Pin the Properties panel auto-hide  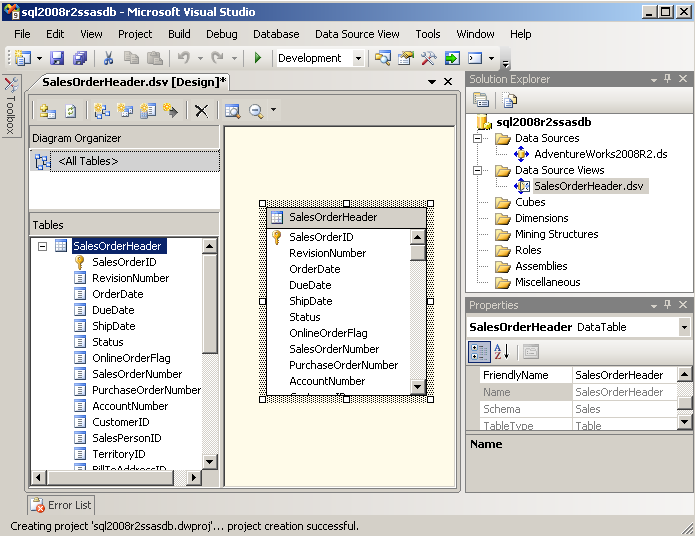pyautogui.click(x=668, y=305)
